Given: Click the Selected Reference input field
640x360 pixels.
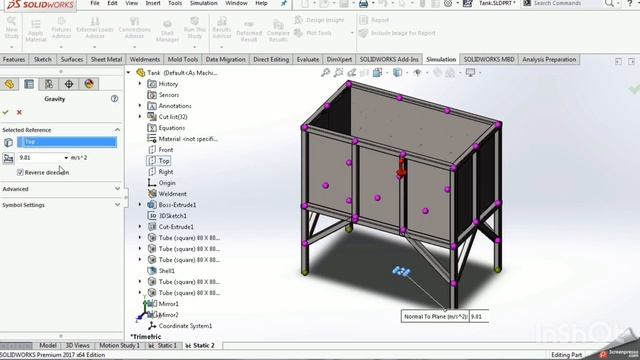Looking at the screenshot, I should pyautogui.click(x=67, y=142).
